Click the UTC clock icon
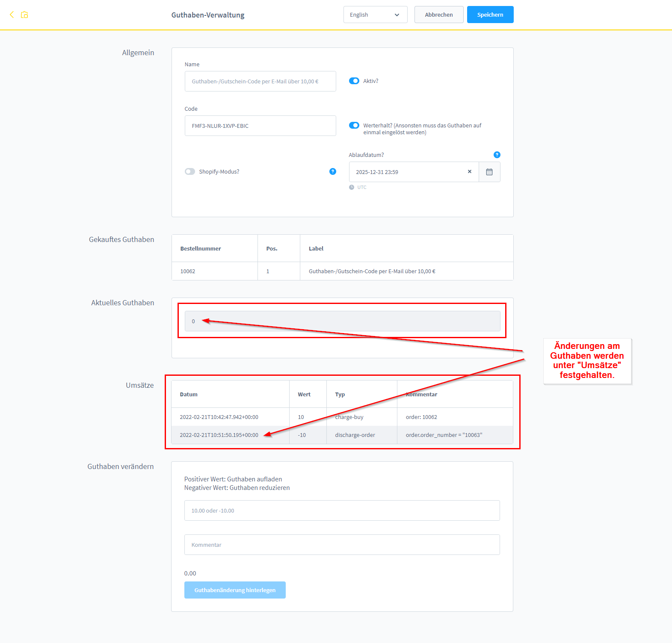 [352, 187]
